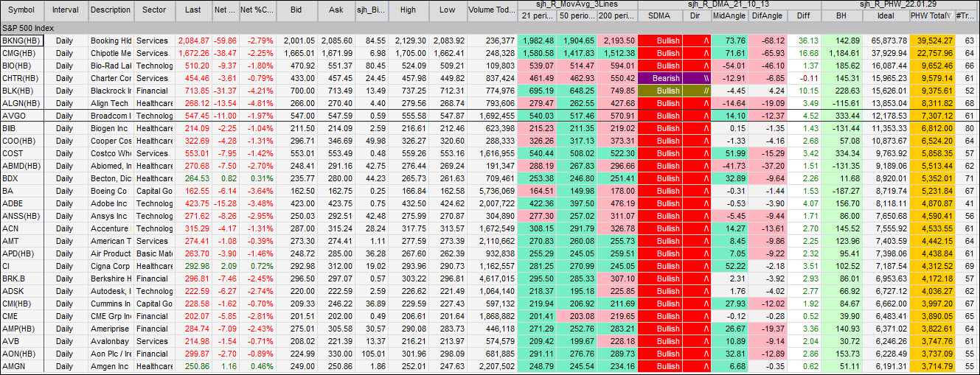Click the Bearish SDMA cell
The image size is (980, 375).
[x=659, y=78]
